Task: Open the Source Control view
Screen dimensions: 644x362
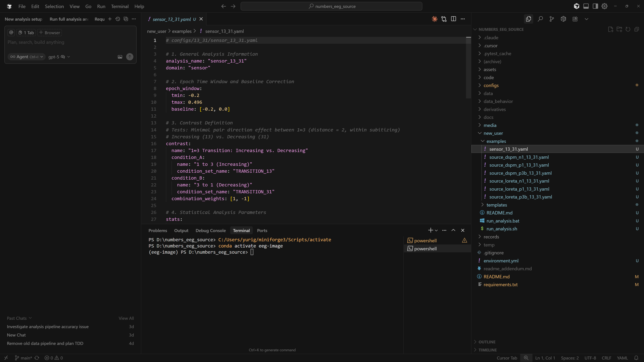Action: point(552,19)
